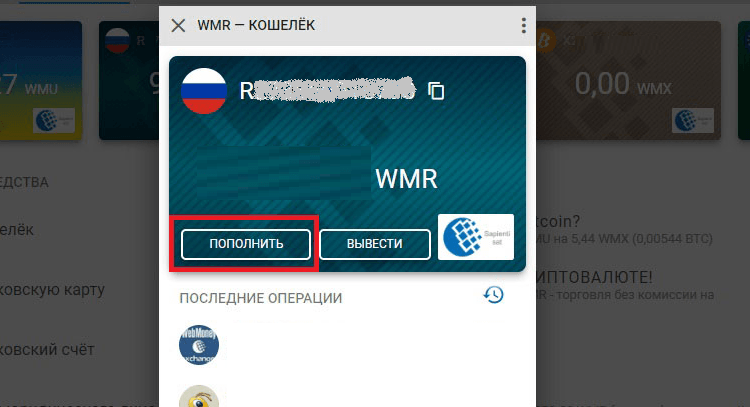Screen dimensions: 750x407
Task: Click the ВЫВЕСТИ withdraw button
Action: [375, 244]
